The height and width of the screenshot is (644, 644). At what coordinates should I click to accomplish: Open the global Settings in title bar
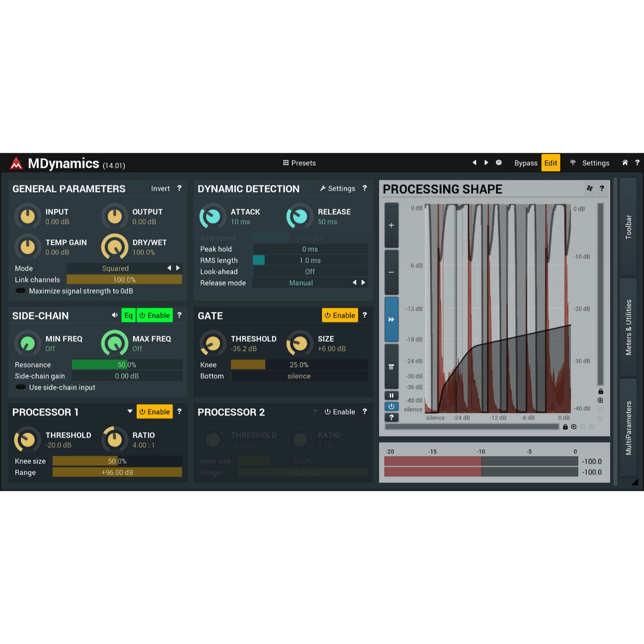tap(595, 163)
